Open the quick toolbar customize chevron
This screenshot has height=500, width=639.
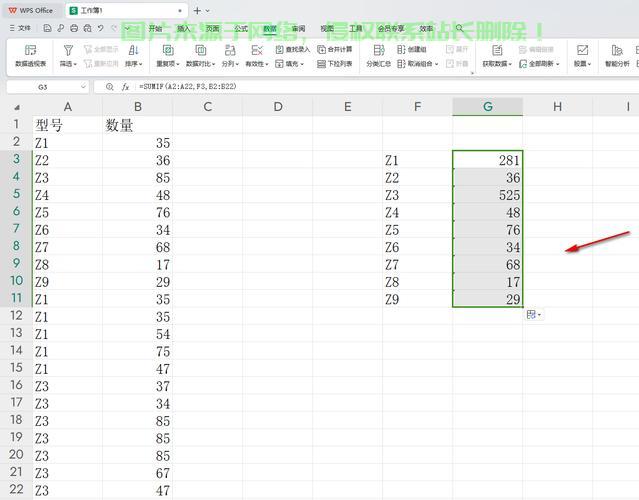click(x=127, y=28)
